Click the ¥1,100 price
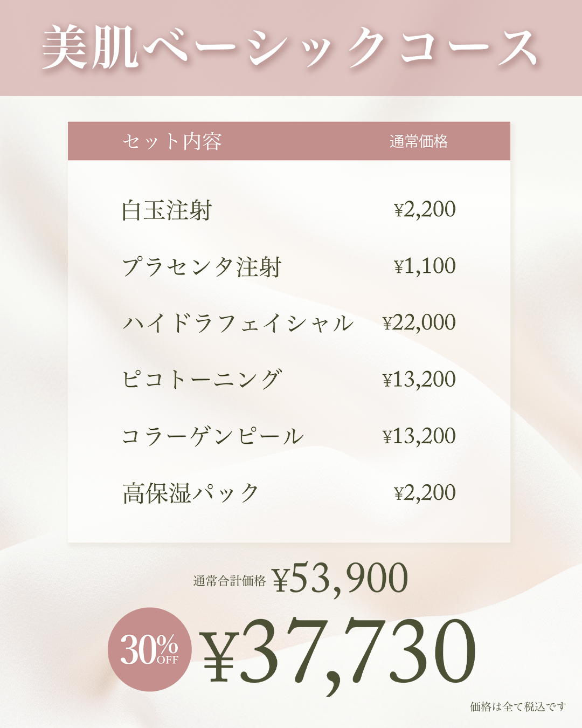The image size is (582, 728). 425,266
